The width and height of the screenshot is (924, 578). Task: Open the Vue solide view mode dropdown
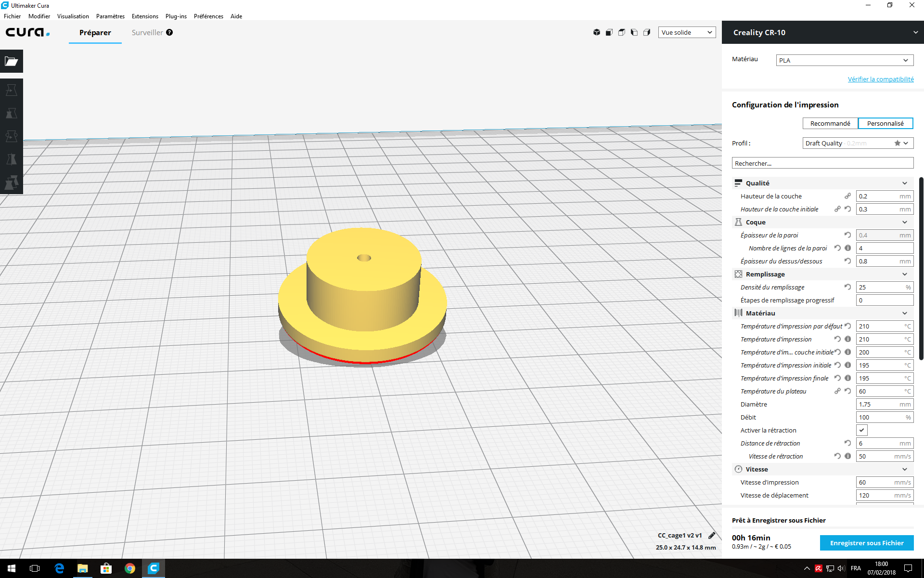[687, 32]
